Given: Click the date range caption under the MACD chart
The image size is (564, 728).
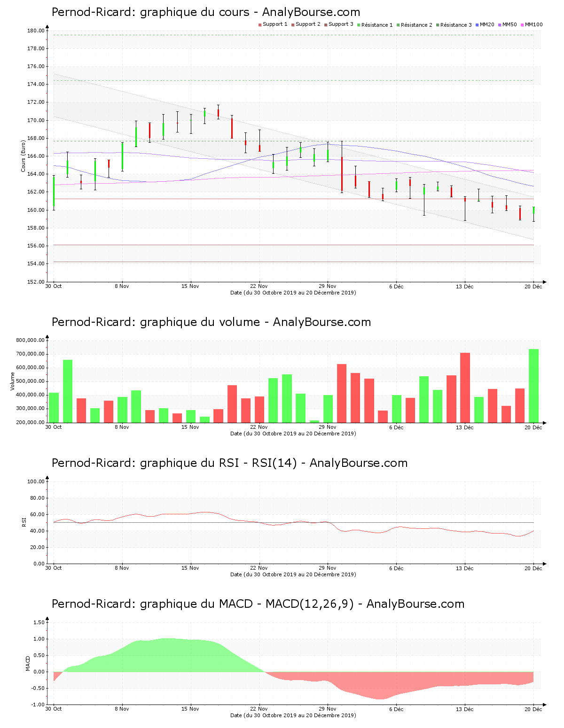Looking at the screenshot, I should pos(293,715).
